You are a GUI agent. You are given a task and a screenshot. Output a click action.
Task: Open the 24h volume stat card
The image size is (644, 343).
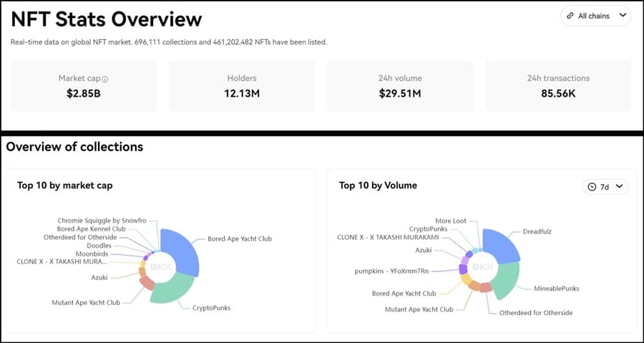[x=400, y=86]
